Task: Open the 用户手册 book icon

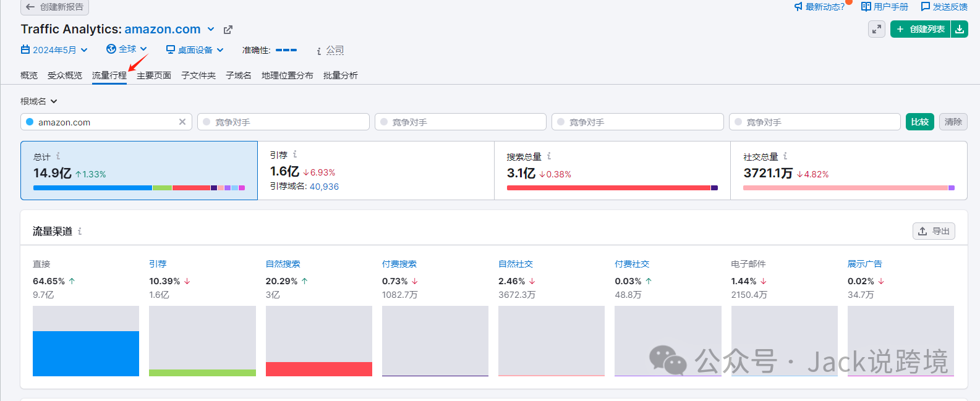Action: [x=866, y=7]
